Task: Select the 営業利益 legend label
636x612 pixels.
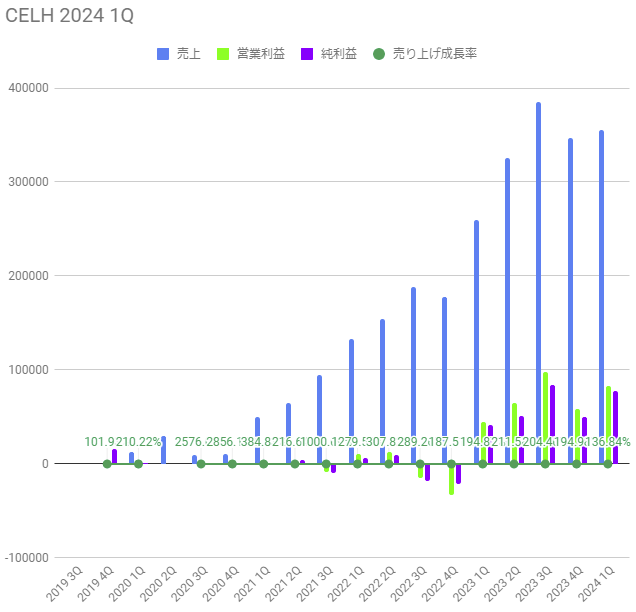Action: pyautogui.click(x=261, y=54)
